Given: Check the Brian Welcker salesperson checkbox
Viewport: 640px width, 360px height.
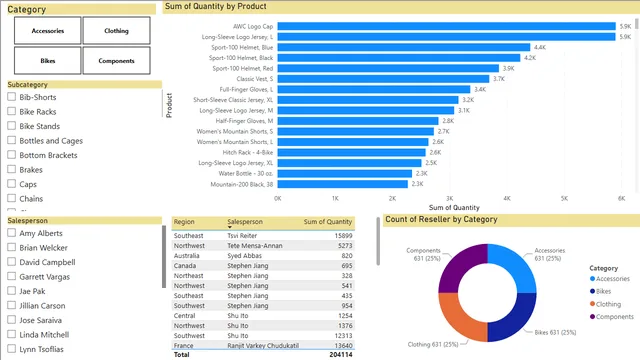Looking at the screenshot, I should coord(11,247).
